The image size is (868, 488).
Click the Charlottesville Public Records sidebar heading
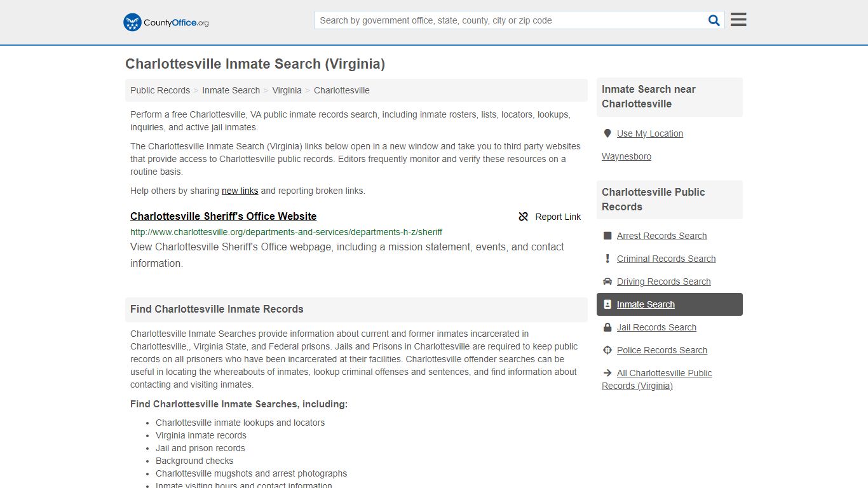(653, 200)
